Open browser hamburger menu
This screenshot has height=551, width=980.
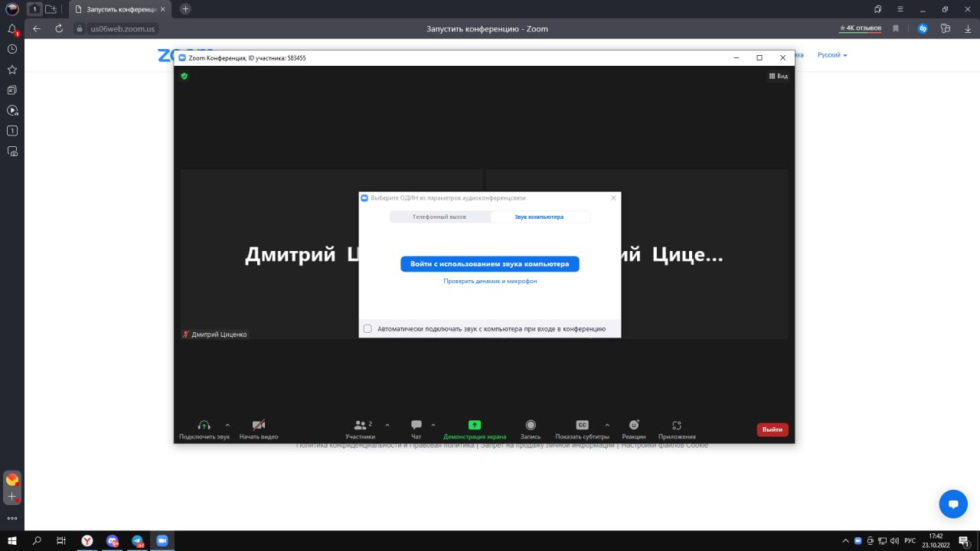(900, 9)
